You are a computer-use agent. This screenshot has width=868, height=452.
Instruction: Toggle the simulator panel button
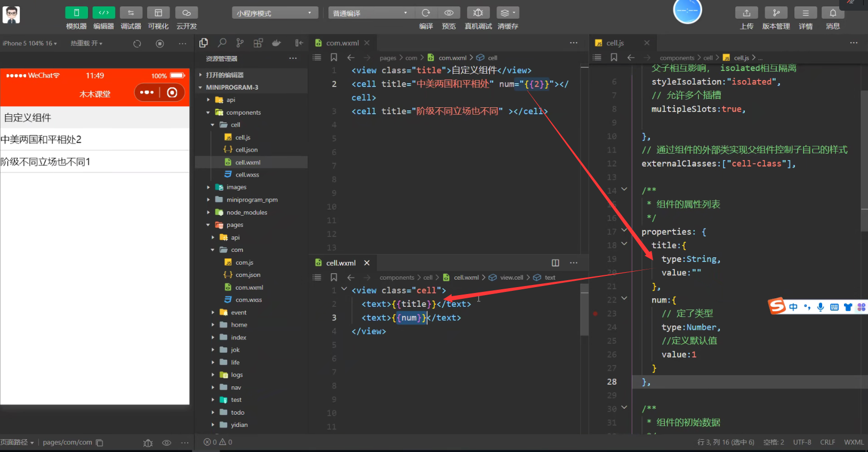pyautogui.click(x=76, y=13)
